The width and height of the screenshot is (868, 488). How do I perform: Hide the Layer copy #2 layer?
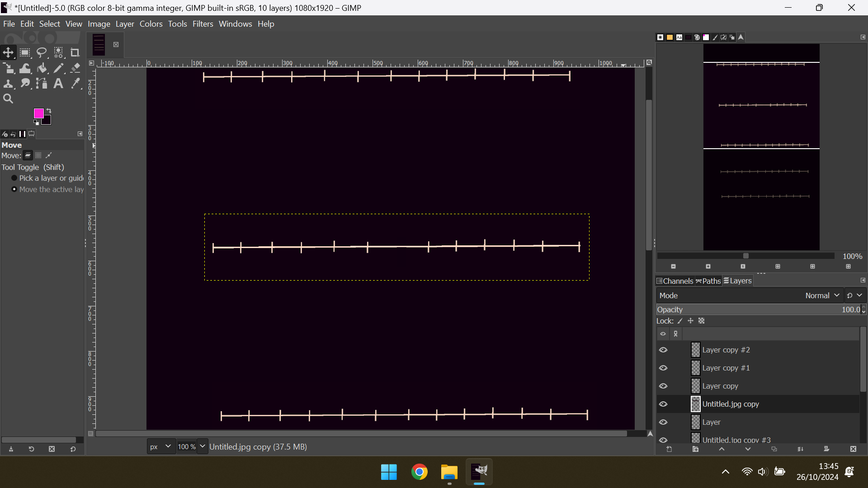click(663, 350)
